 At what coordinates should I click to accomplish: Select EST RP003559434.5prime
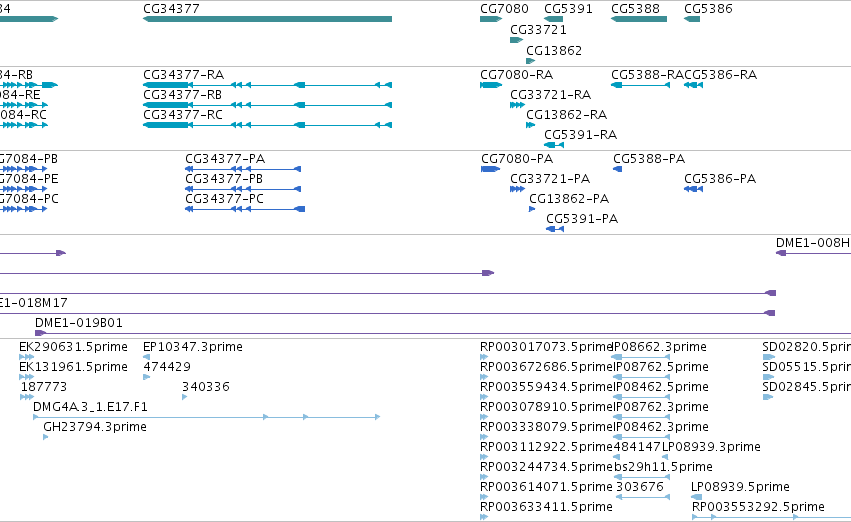tap(484, 397)
